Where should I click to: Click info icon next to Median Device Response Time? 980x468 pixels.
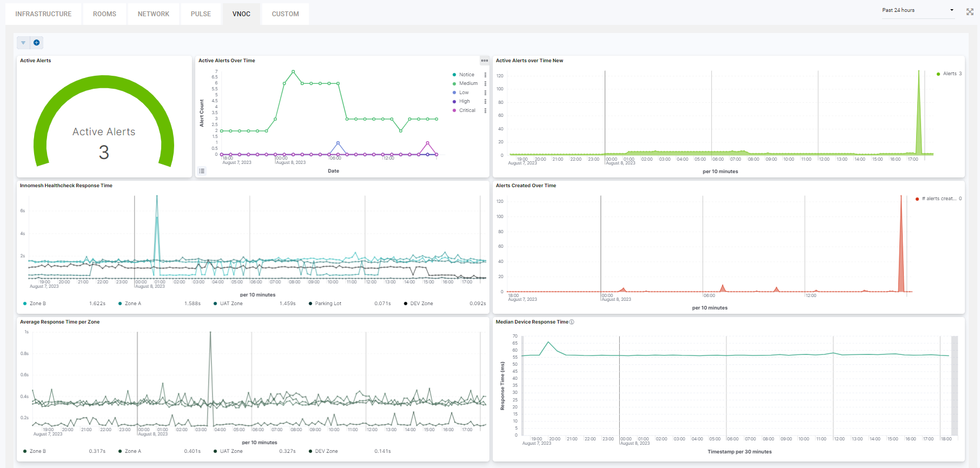pyautogui.click(x=572, y=322)
